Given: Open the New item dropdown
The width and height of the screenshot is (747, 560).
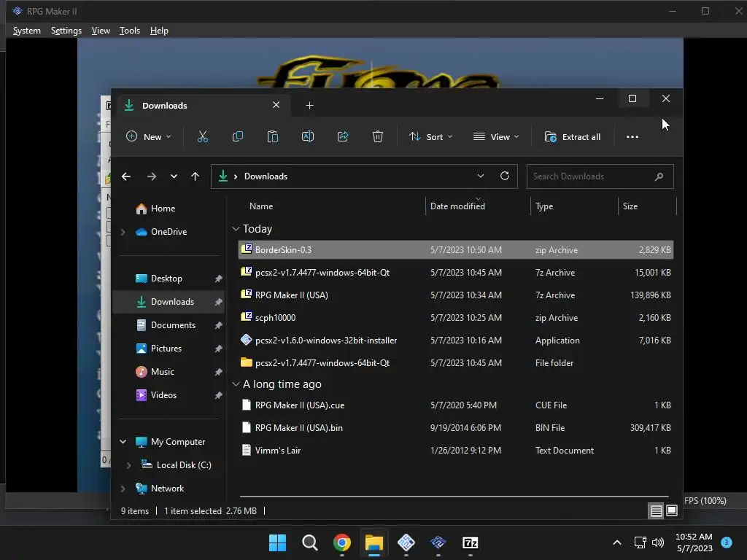Looking at the screenshot, I should click(149, 137).
